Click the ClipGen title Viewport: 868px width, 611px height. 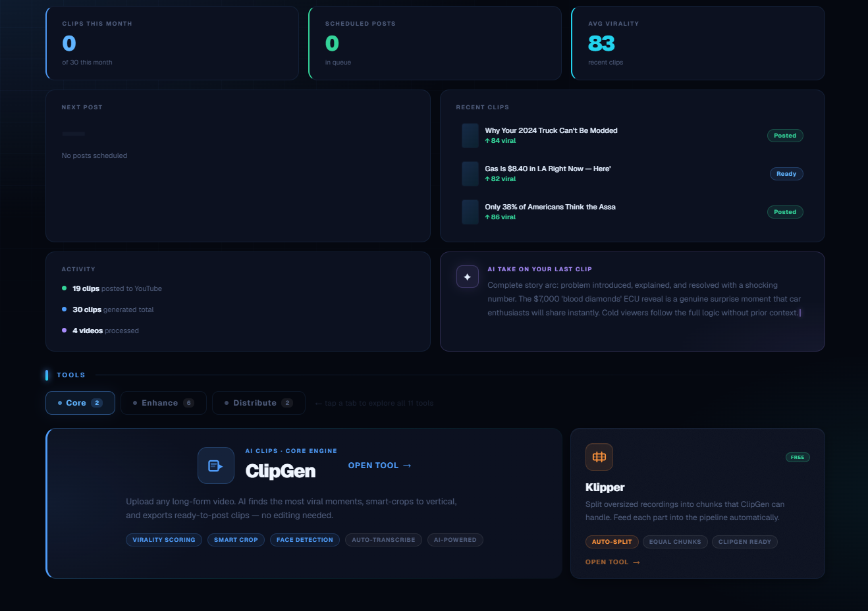[281, 471]
